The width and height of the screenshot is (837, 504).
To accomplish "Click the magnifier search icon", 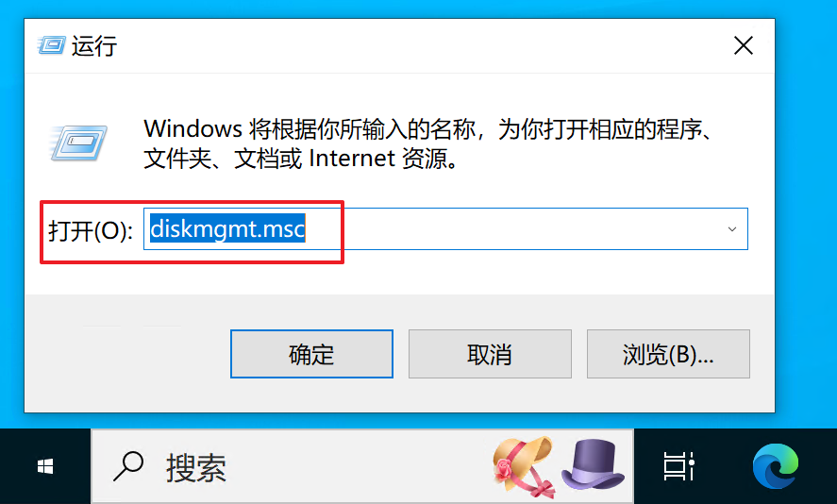I will [x=128, y=466].
